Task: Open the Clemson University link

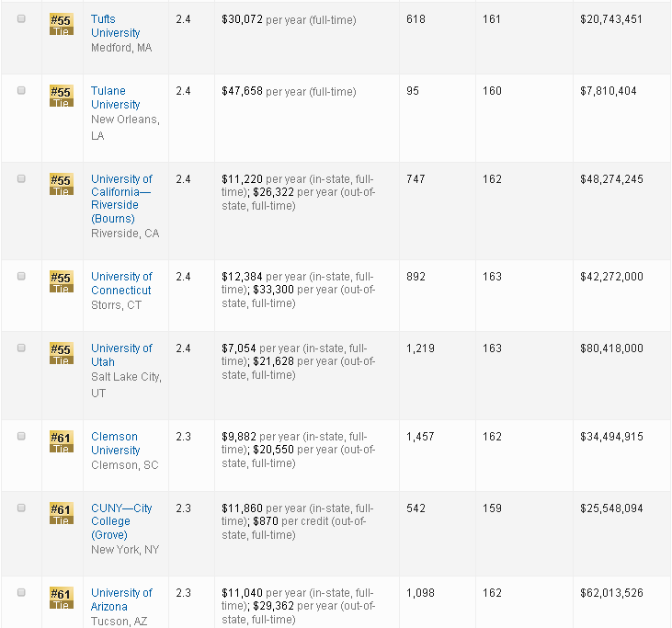Action: [115, 443]
